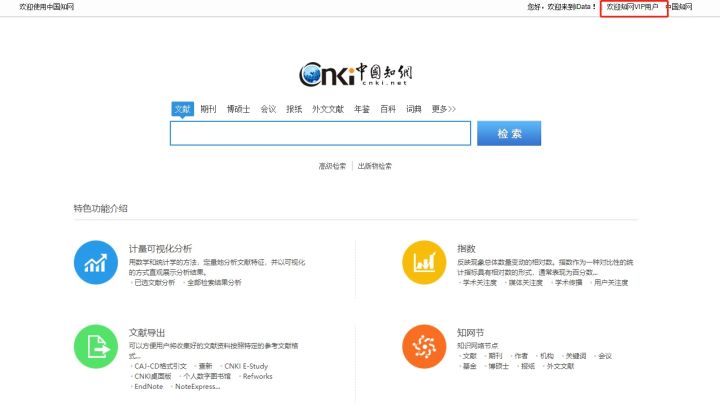Click the 关键词 link under 知网节
The image size is (720, 416).
575,356
